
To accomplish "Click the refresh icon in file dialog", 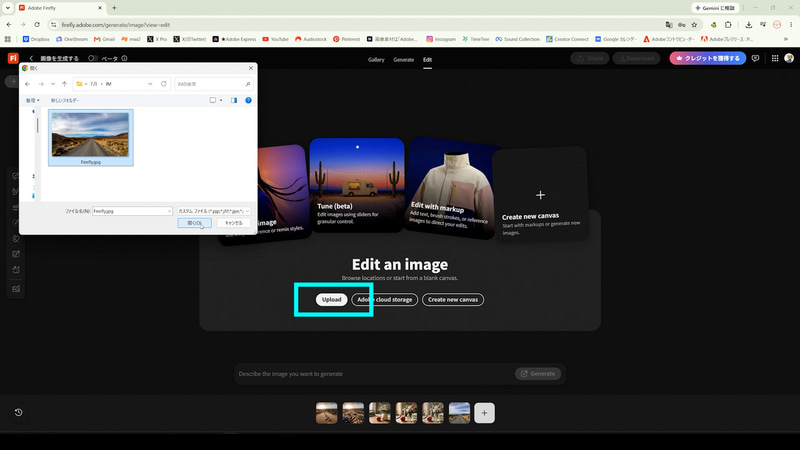I will (164, 84).
